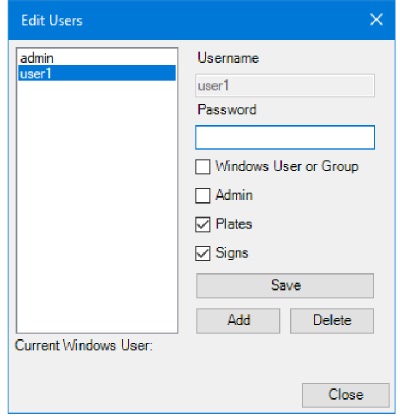Click the Edit Users title bar
The image size is (400, 418).
coord(200,20)
